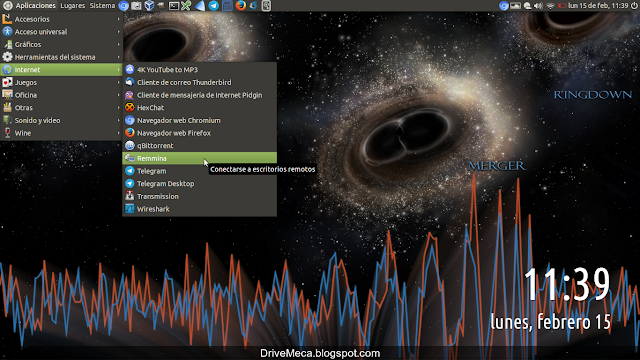This screenshot has height=360, width=640.
Task: Launch Remmina remote desktop client
Action: click(200, 158)
